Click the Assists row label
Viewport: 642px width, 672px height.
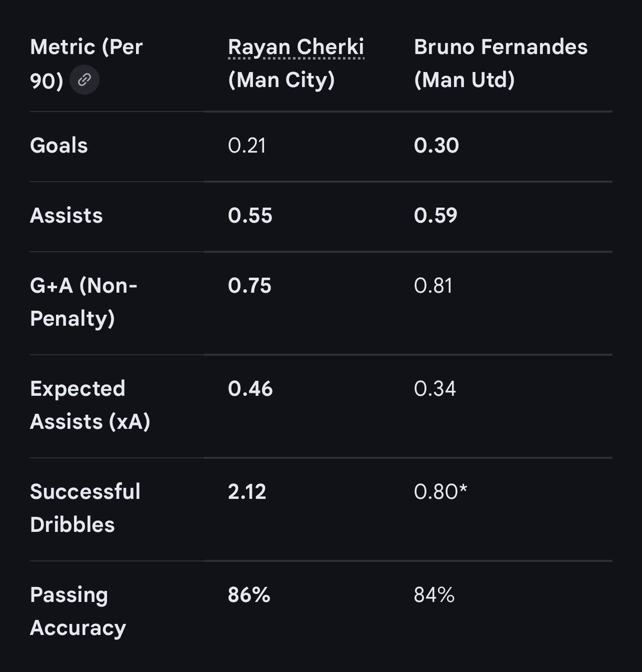point(66,216)
